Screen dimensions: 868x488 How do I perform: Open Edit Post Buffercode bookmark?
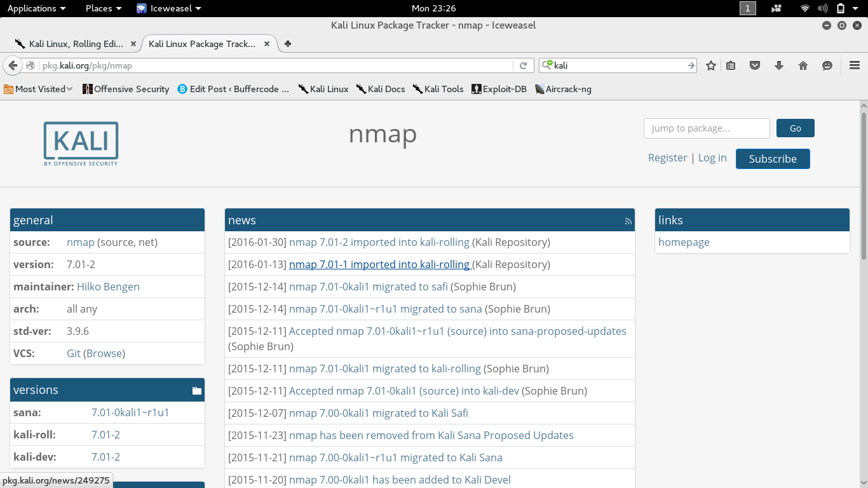coord(233,89)
